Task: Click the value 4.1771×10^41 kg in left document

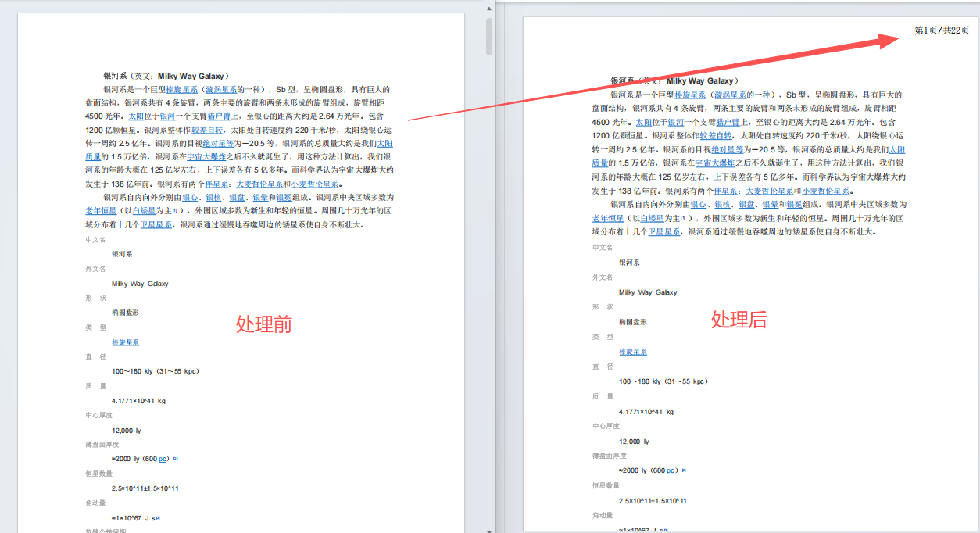Action: point(138,401)
